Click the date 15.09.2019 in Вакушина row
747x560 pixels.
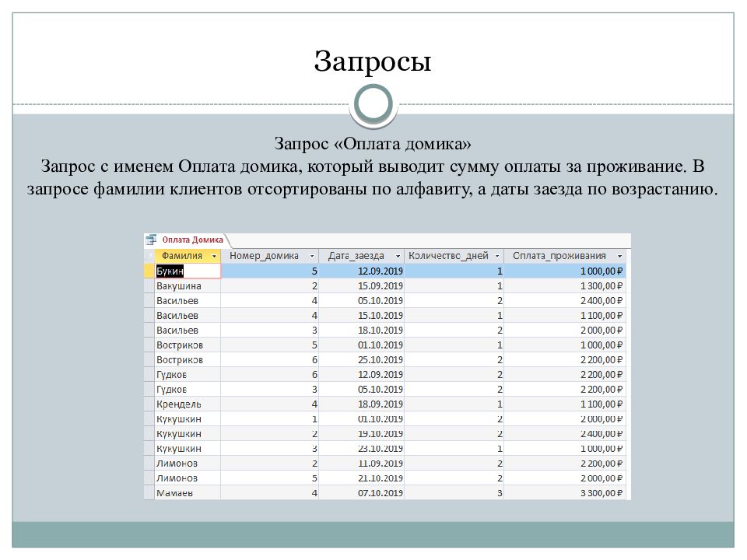(361, 285)
